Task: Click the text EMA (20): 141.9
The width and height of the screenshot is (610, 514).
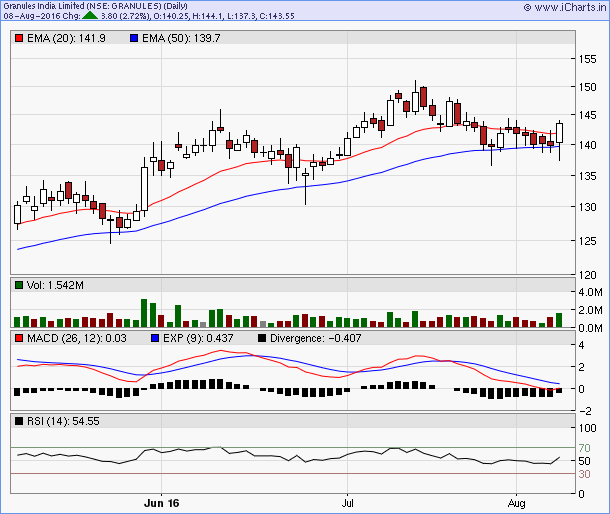Action: point(66,38)
